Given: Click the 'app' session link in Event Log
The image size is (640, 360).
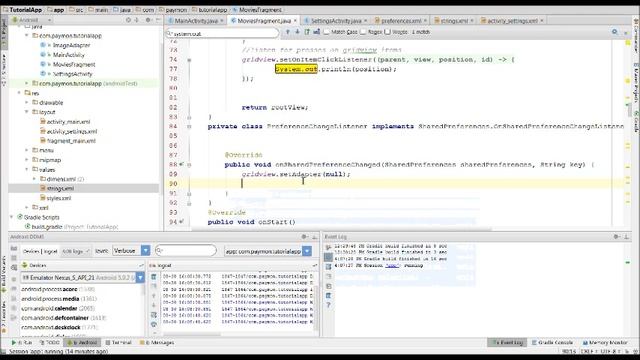Looking at the screenshot, I should [392, 265].
